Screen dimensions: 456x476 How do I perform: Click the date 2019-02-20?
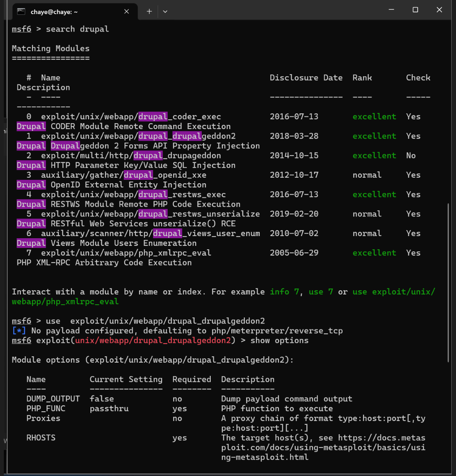[294, 214]
